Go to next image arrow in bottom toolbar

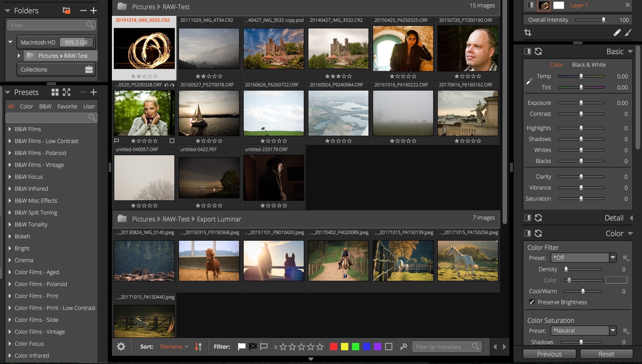tap(504, 347)
